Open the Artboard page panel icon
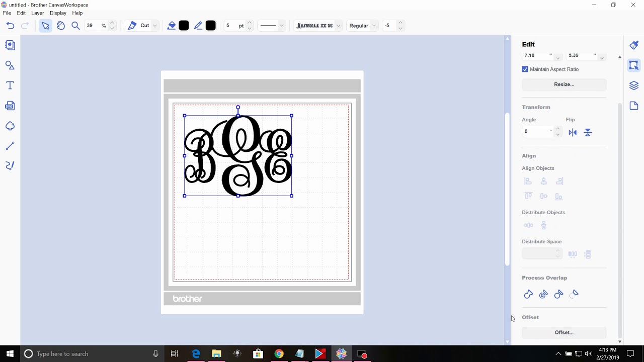The height and width of the screenshot is (362, 644). coord(634,106)
